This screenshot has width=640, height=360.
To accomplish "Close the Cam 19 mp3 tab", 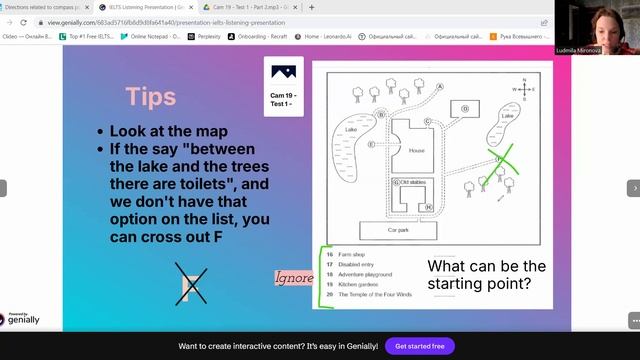I will coord(295,7).
